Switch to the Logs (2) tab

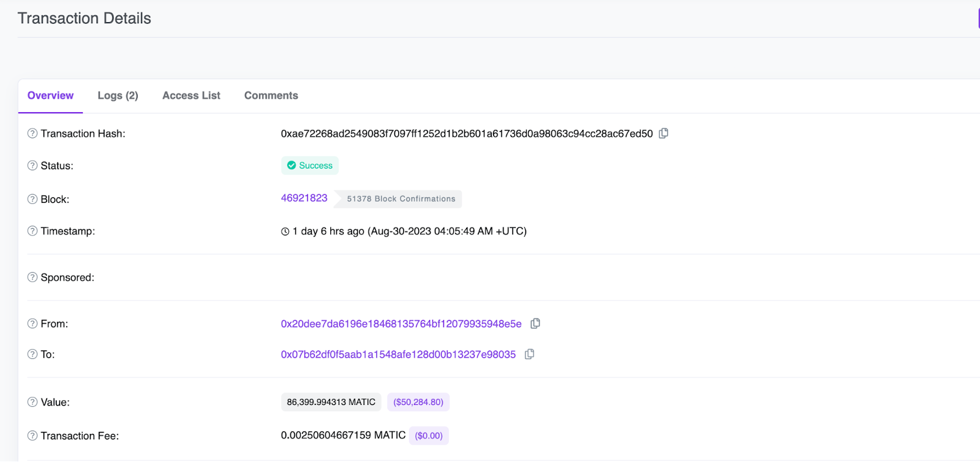(x=118, y=96)
